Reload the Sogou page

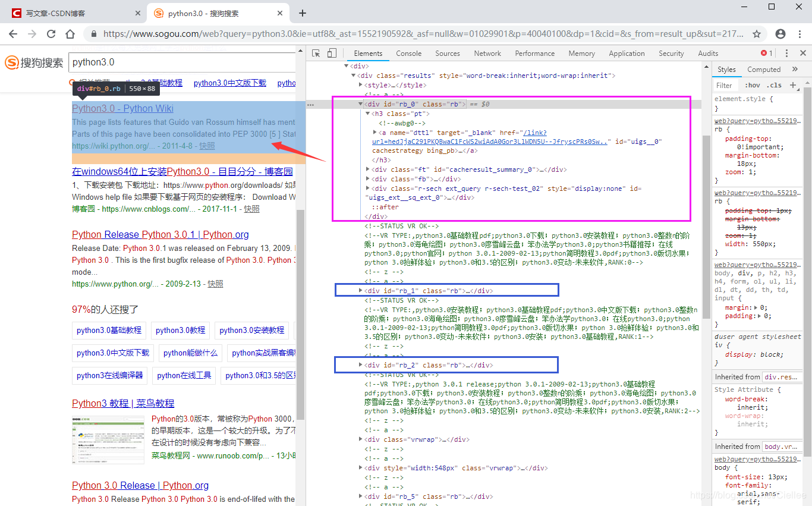(51, 34)
